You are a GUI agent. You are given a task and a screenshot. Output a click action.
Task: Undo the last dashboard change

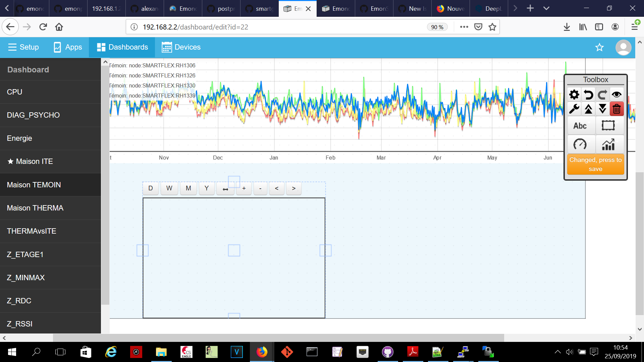tap(588, 95)
